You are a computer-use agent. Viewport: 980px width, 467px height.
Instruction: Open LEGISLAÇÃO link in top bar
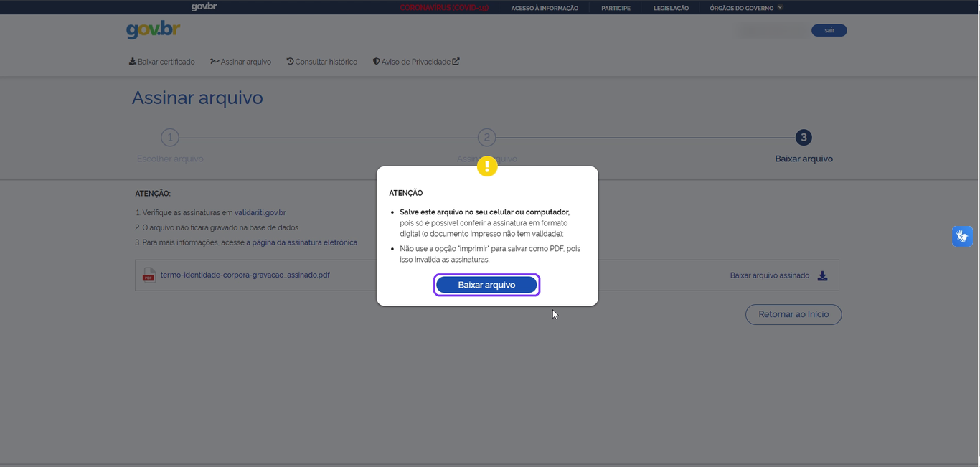point(671,8)
